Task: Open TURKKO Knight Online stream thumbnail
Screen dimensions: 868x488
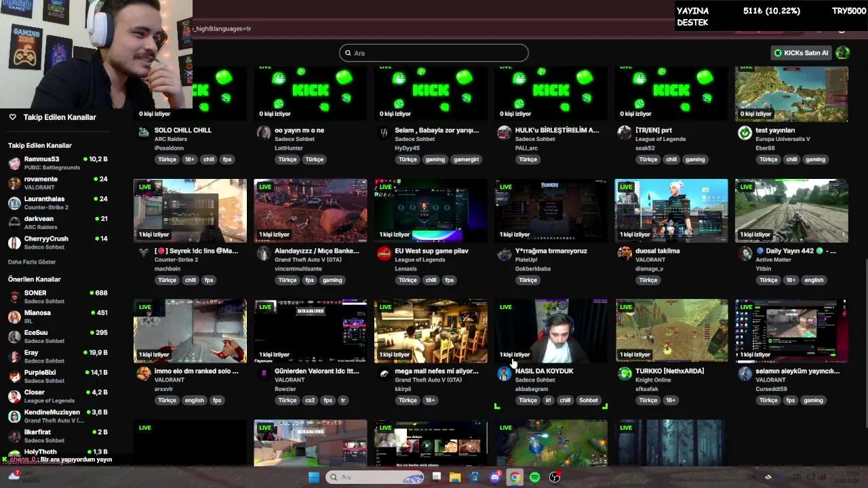Action: coord(671,331)
